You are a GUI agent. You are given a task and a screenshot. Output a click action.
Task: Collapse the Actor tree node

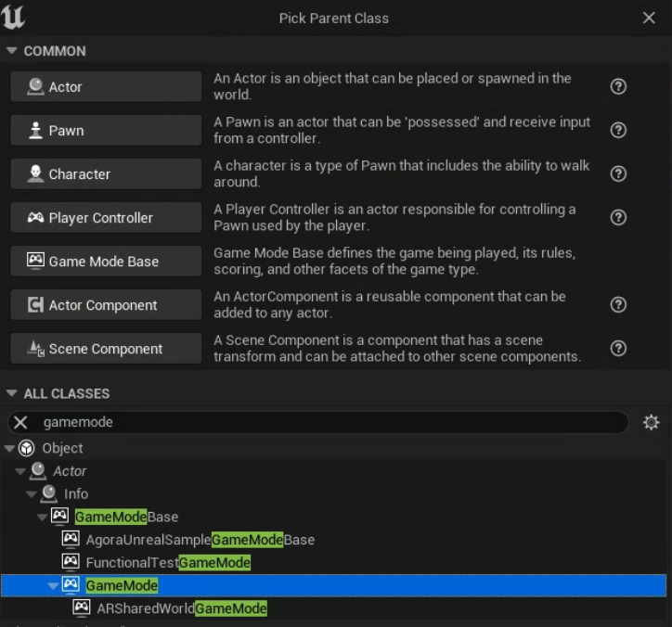[x=20, y=471]
